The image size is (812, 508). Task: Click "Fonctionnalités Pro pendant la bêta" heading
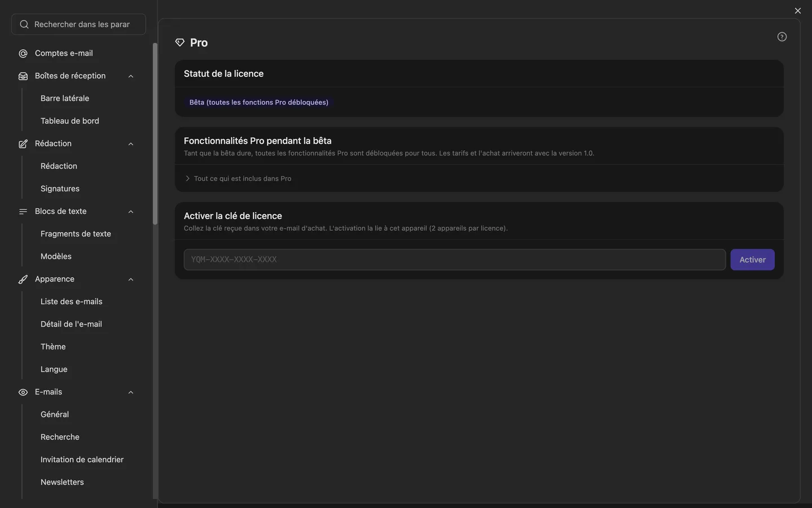pyautogui.click(x=258, y=141)
